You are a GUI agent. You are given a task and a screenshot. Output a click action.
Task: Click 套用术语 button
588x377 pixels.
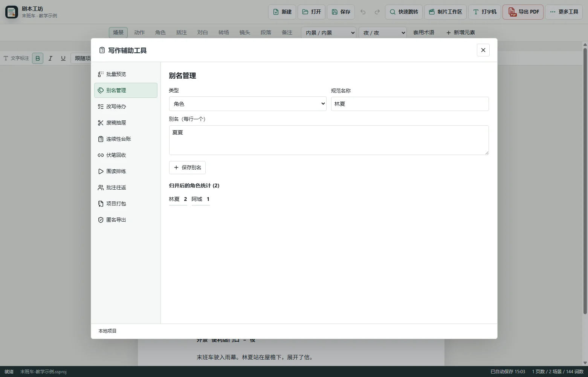click(x=424, y=33)
